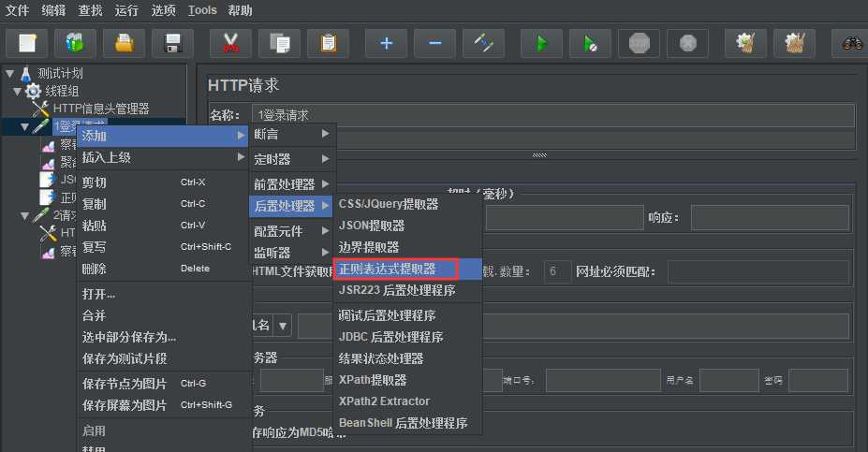Collapse the 1登录请求 tree node
Screen dimensions: 868x452
[x=25, y=126]
